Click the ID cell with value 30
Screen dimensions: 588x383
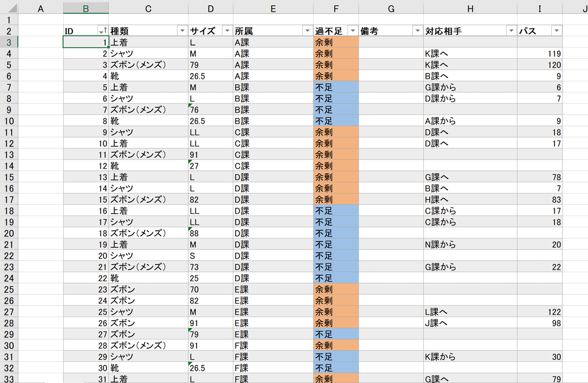pos(86,368)
